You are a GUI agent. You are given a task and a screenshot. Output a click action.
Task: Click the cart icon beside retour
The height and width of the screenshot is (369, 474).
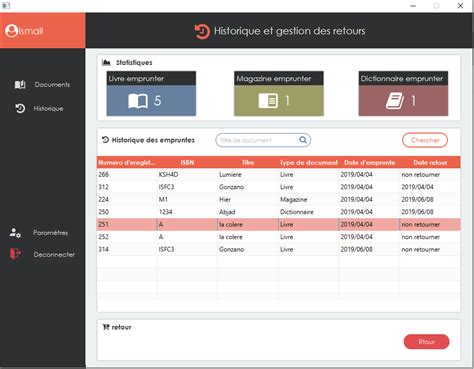click(106, 327)
